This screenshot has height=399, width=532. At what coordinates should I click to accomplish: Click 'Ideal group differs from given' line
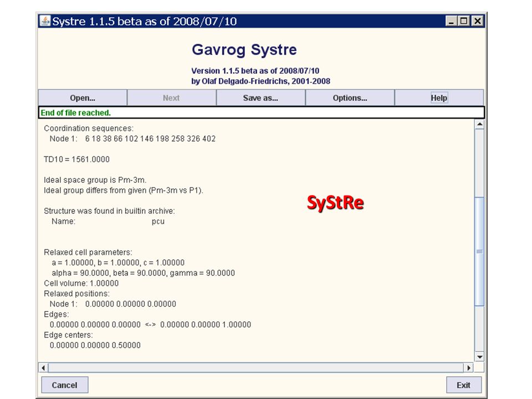click(124, 190)
